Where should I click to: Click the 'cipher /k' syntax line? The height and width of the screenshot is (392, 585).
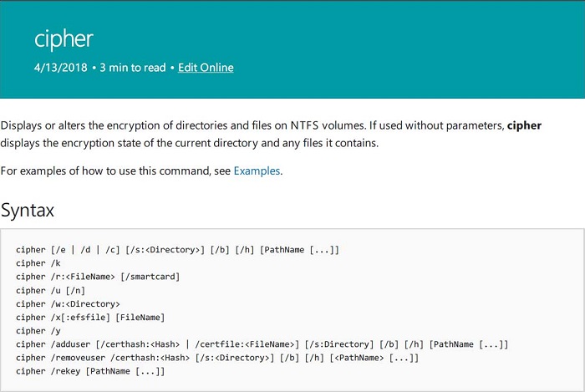(38, 263)
